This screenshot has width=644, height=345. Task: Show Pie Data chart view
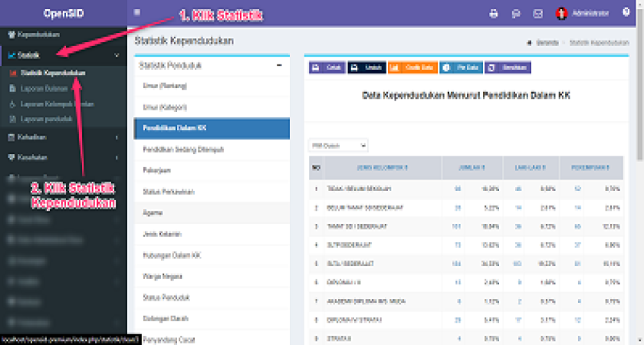tap(461, 67)
